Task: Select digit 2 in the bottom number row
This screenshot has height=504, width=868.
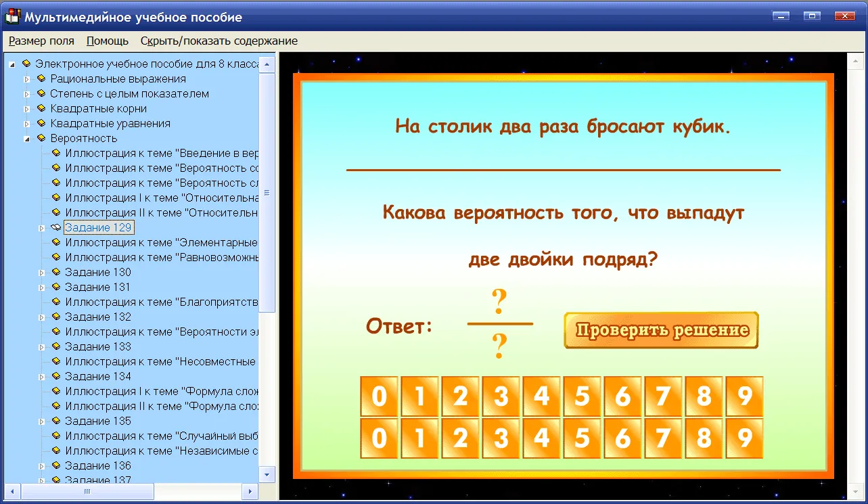Action: click(x=460, y=438)
